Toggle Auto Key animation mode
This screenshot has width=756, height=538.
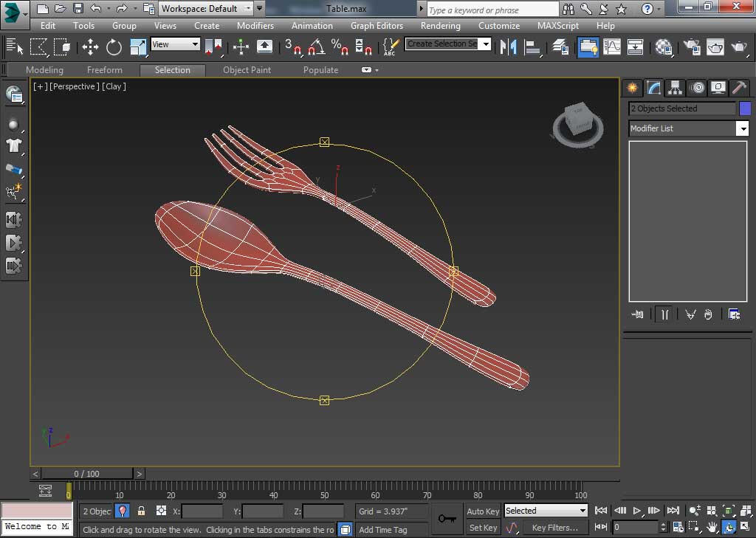pyautogui.click(x=483, y=511)
